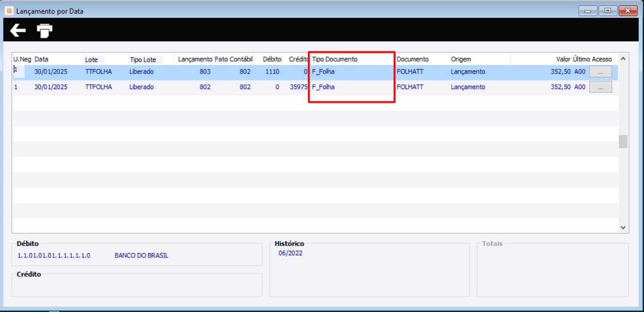The height and width of the screenshot is (312, 644).
Task: Print the entries using the printer icon
Action: click(45, 31)
